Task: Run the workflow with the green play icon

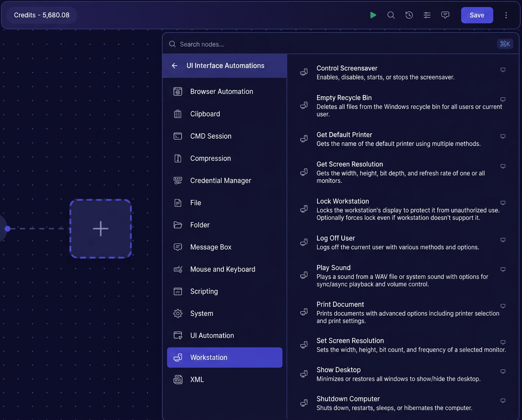Action: [373, 15]
